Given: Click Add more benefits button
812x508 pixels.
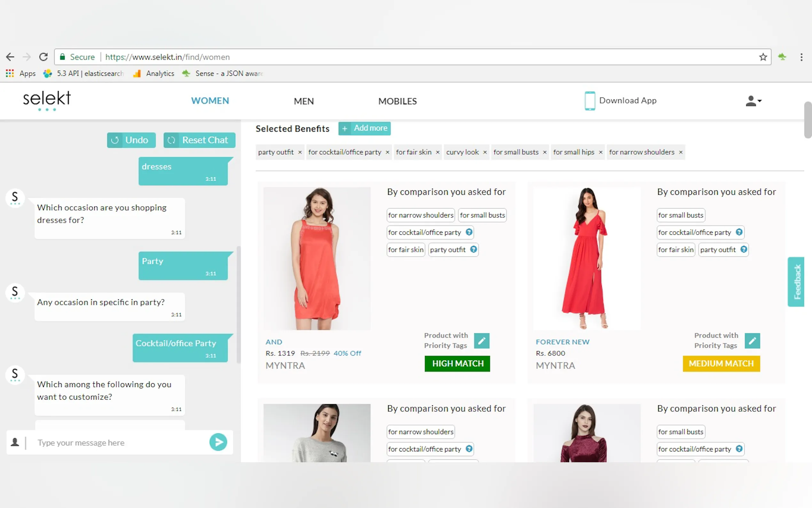Looking at the screenshot, I should point(364,128).
